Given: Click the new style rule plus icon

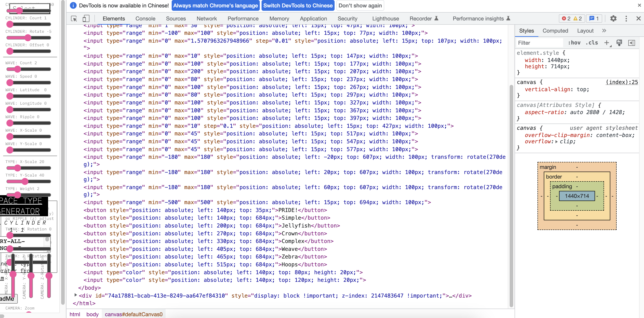Looking at the screenshot, I should point(607,43).
